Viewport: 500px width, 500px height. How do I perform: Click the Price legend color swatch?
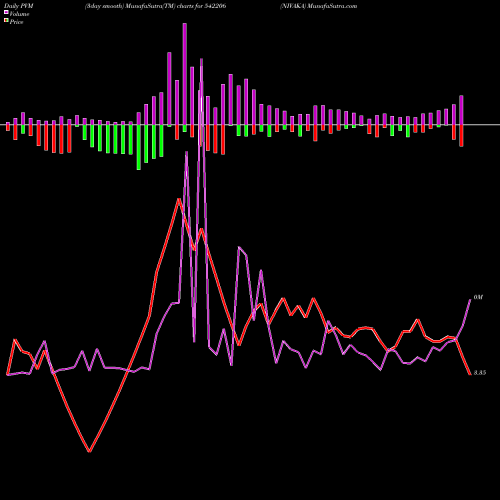point(6,21)
